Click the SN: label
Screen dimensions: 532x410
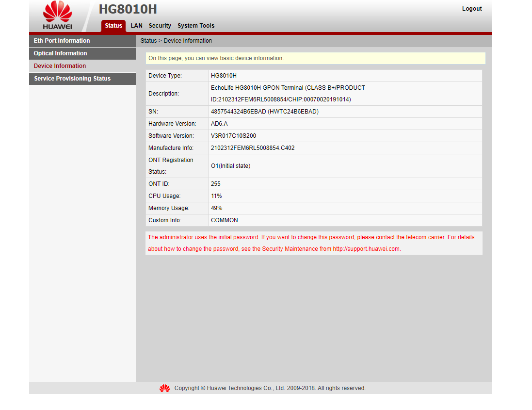(x=153, y=112)
